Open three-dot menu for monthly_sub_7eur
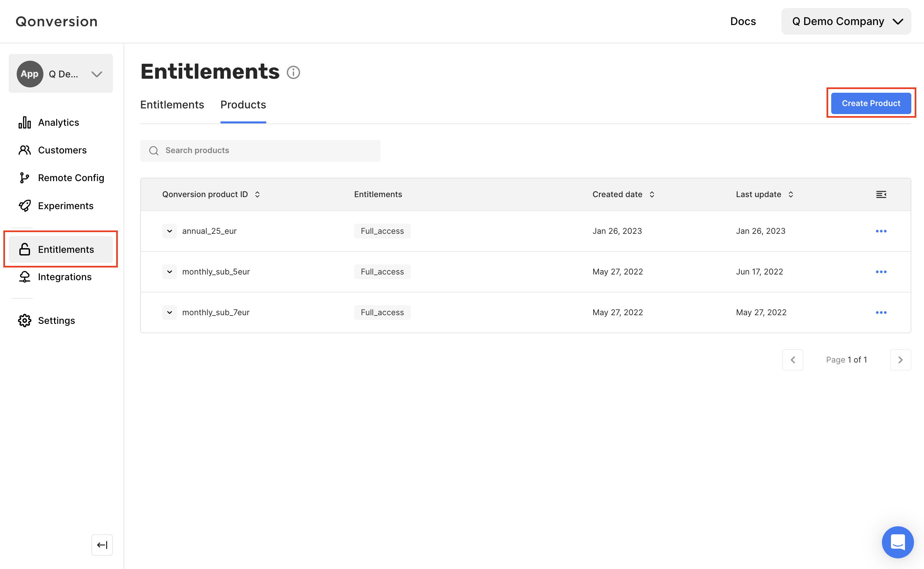 (881, 312)
